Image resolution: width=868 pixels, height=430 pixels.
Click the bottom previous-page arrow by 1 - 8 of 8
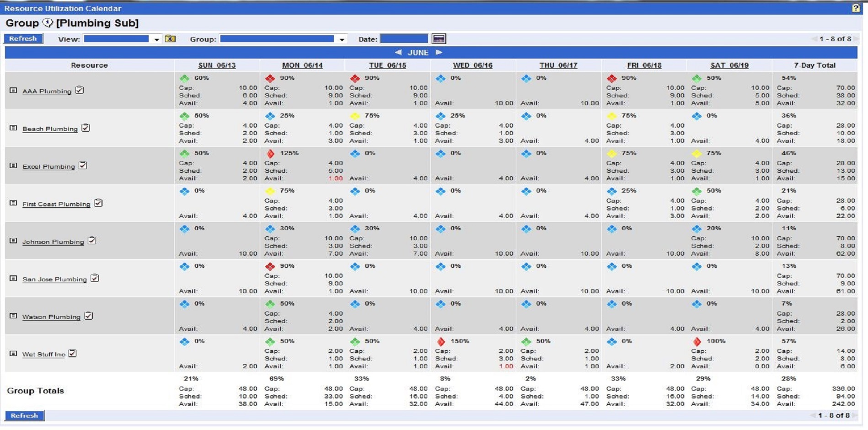813,415
